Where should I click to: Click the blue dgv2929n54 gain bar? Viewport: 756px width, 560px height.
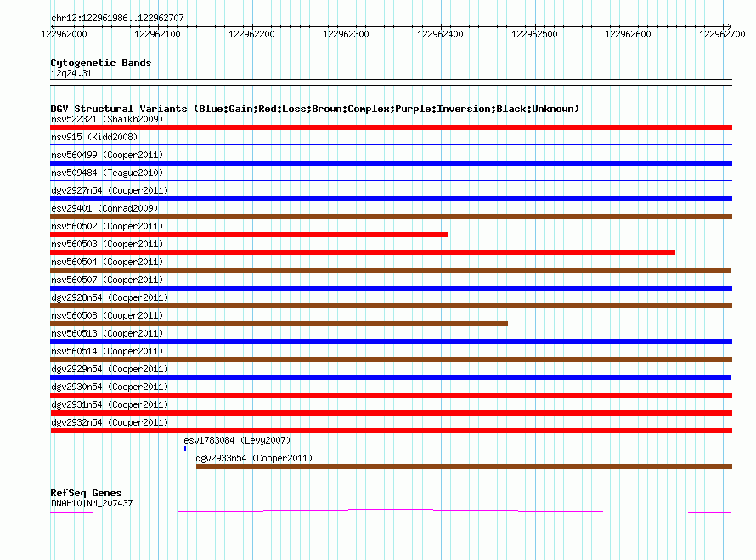[x=391, y=377]
